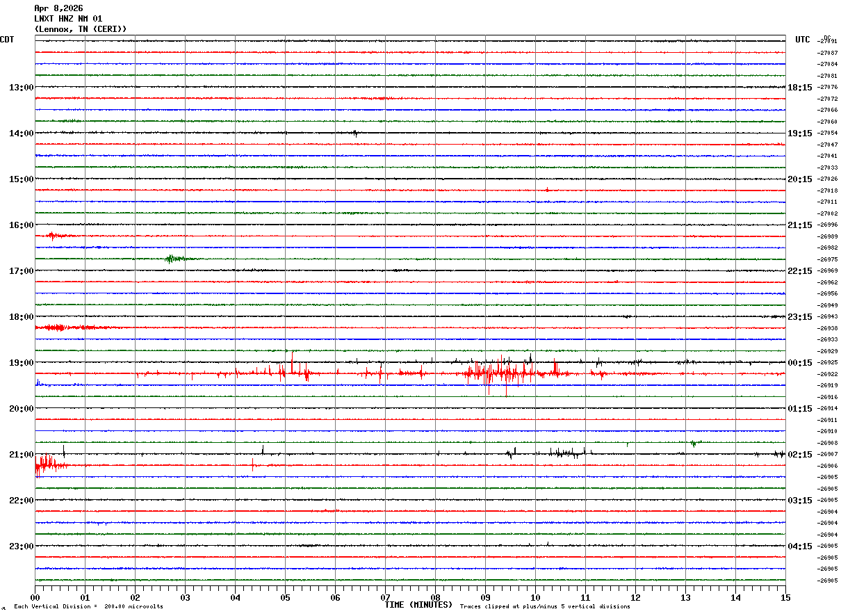Click the 'CDT' timezone label
Image resolution: width=841 pixels, height=616 pixels.
tap(7, 40)
